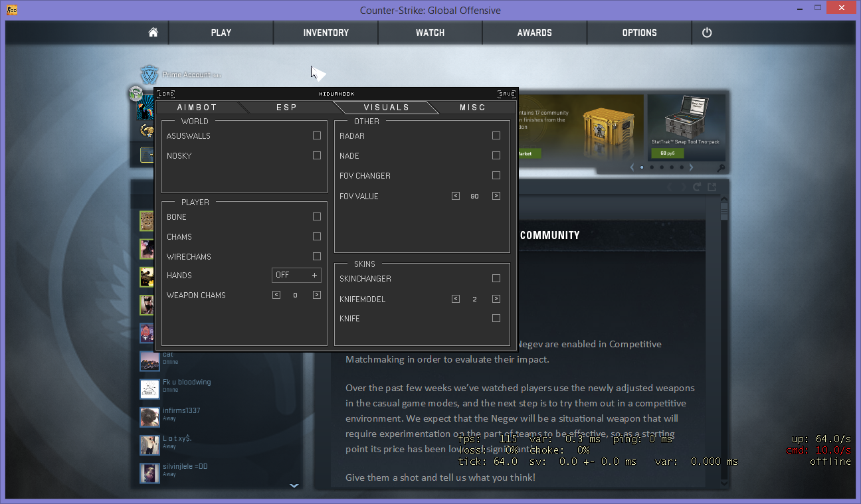This screenshot has width=861, height=504.
Task: Click the friend name Fk u bloodwing
Action: [x=187, y=382]
